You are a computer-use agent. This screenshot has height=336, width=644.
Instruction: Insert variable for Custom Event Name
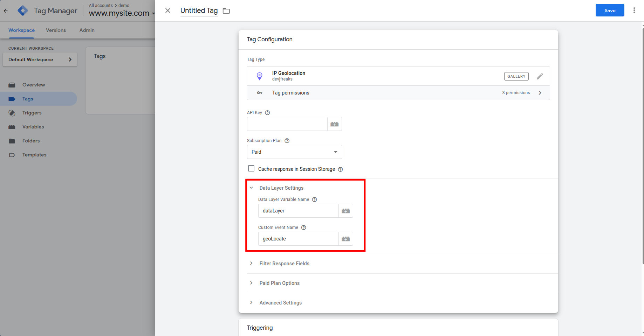click(x=346, y=239)
